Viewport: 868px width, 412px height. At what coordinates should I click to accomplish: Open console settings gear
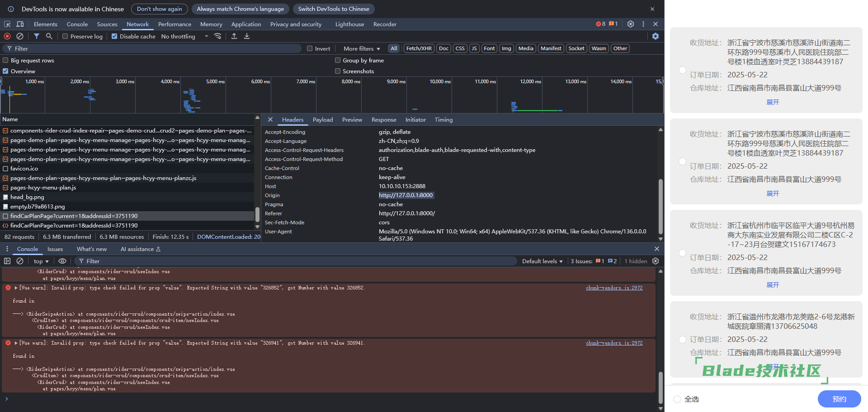click(x=656, y=261)
